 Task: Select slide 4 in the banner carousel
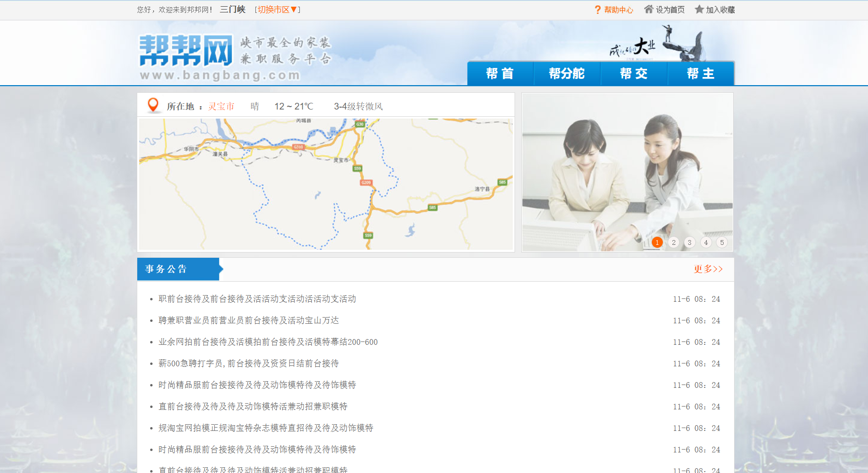pos(706,242)
